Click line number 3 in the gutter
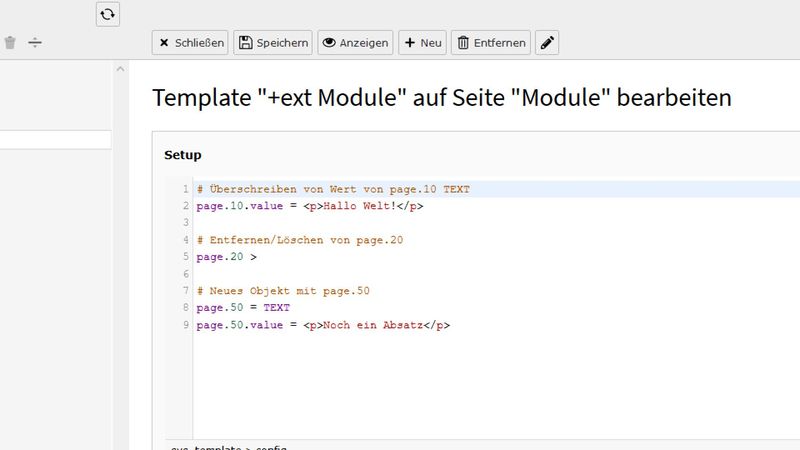This screenshot has width=800, height=450. pyautogui.click(x=185, y=223)
